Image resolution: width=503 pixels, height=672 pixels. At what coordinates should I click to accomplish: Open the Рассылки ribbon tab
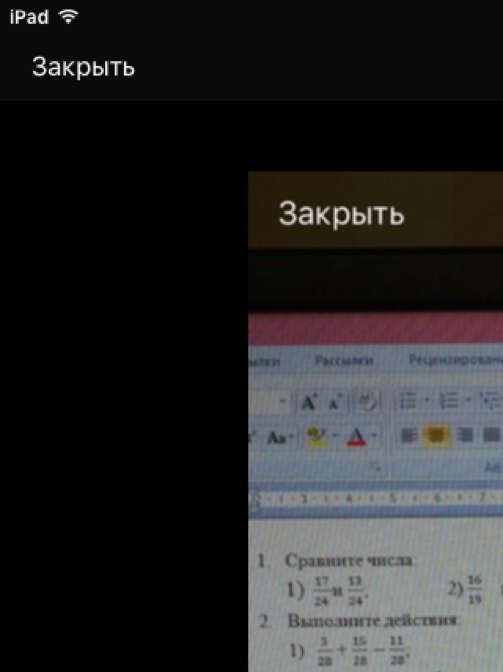(x=344, y=360)
